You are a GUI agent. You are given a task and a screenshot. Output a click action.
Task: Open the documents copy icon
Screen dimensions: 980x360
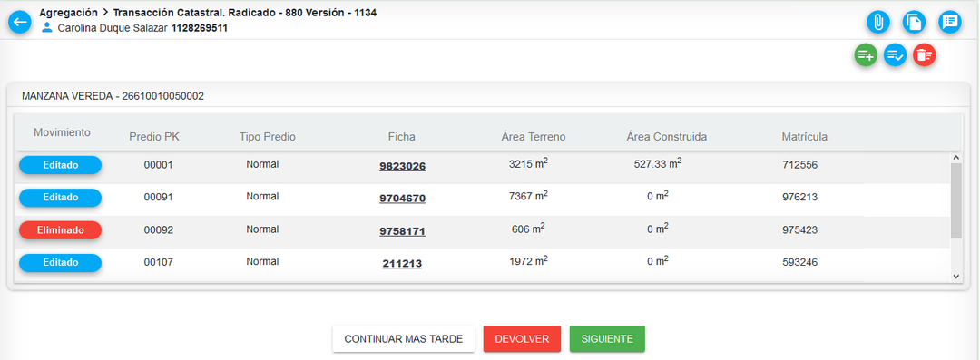pos(914,23)
